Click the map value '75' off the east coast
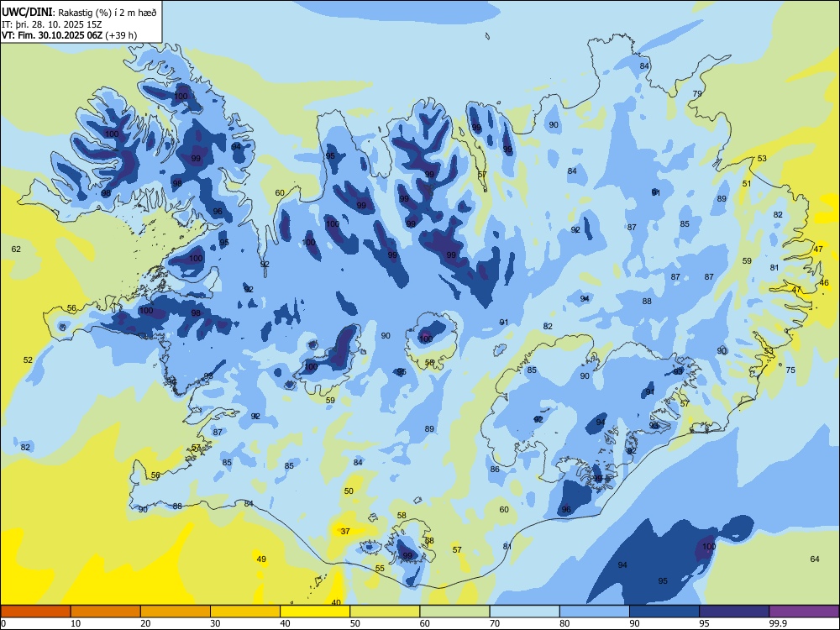Viewport: 840px width, 630px height. 790,370
